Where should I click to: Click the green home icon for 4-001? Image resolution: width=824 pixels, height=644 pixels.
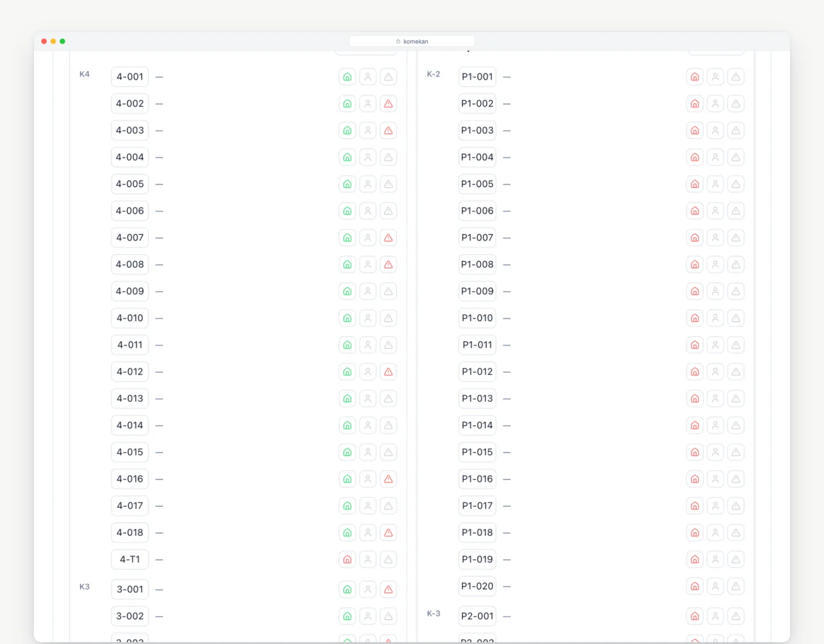[x=347, y=77]
